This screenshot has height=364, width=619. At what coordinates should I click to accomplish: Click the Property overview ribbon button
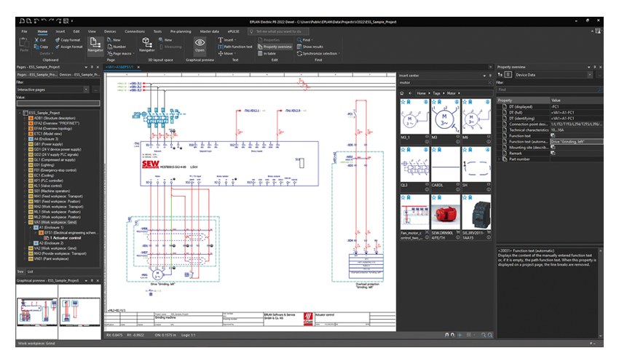point(275,47)
